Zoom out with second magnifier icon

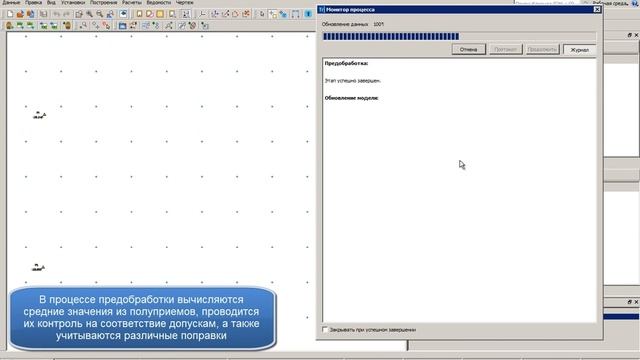coord(100,14)
